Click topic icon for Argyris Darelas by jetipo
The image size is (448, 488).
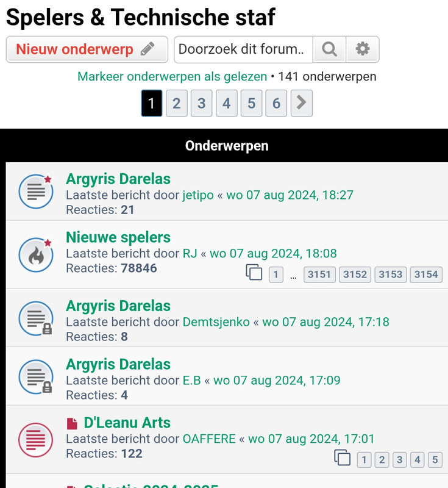pos(36,191)
